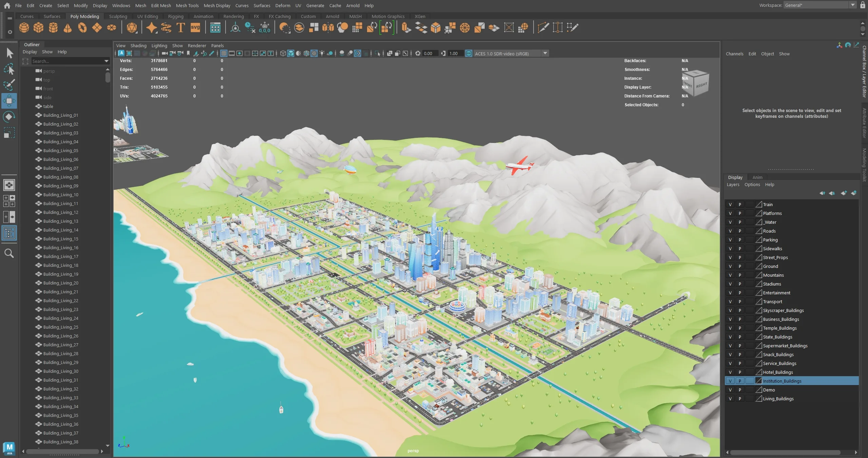Toggle viewport grid display icon
868x458 pixels.
click(x=224, y=53)
